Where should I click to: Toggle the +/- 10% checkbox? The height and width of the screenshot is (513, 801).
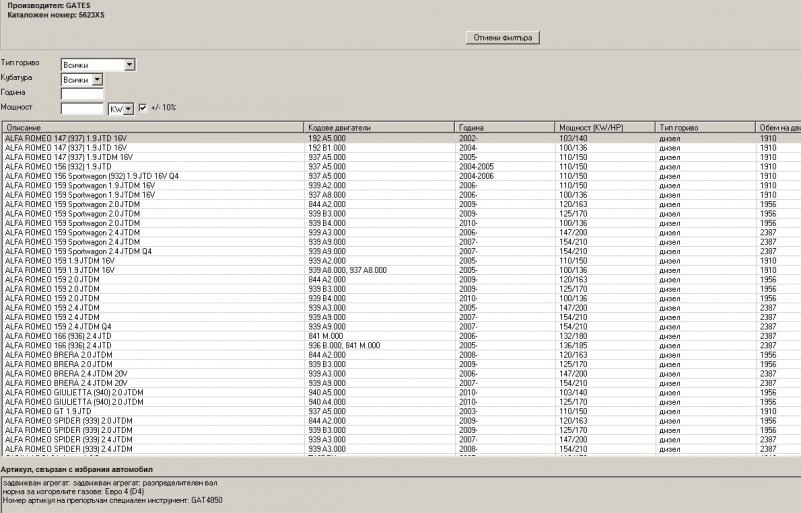143,107
